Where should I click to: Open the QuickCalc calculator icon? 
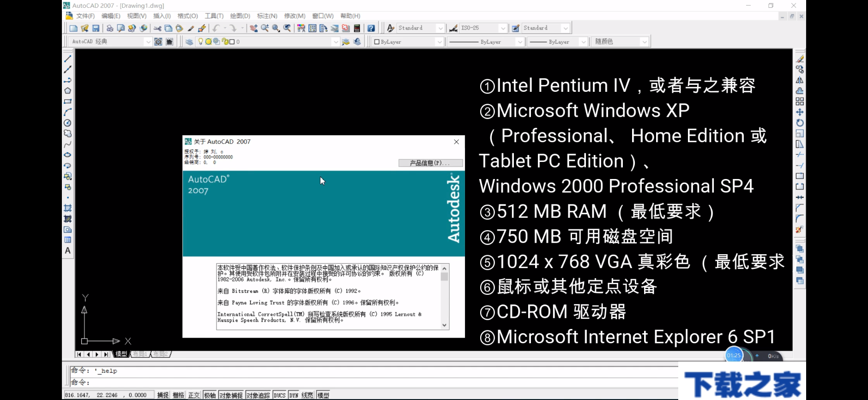pyautogui.click(x=357, y=28)
